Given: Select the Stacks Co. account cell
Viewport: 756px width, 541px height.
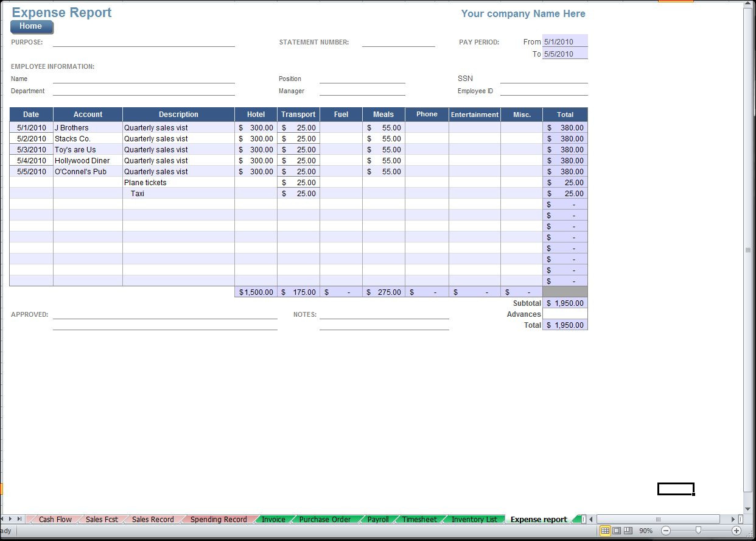Looking at the screenshot, I should (x=88, y=139).
